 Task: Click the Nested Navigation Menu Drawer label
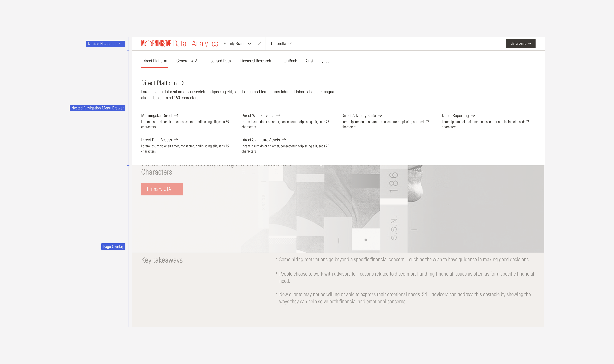(x=97, y=108)
